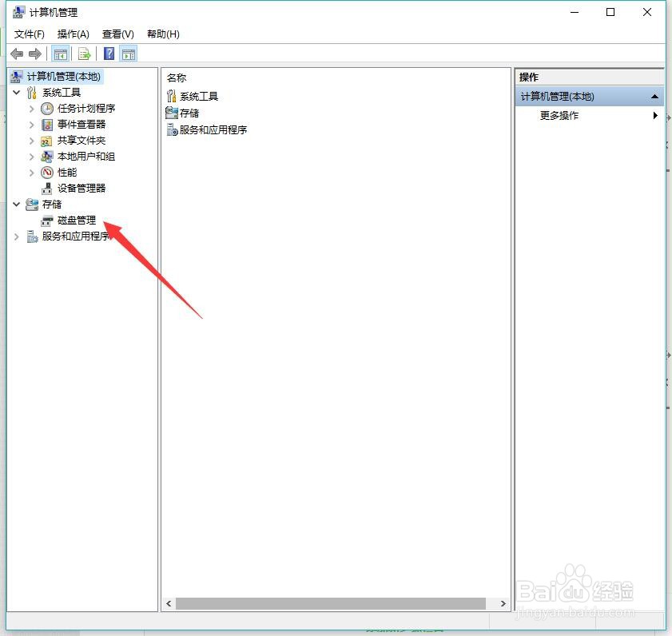The height and width of the screenshot is (636, 672).
Task: Click the scrollbar right arrow
Action: coord(503,604)
